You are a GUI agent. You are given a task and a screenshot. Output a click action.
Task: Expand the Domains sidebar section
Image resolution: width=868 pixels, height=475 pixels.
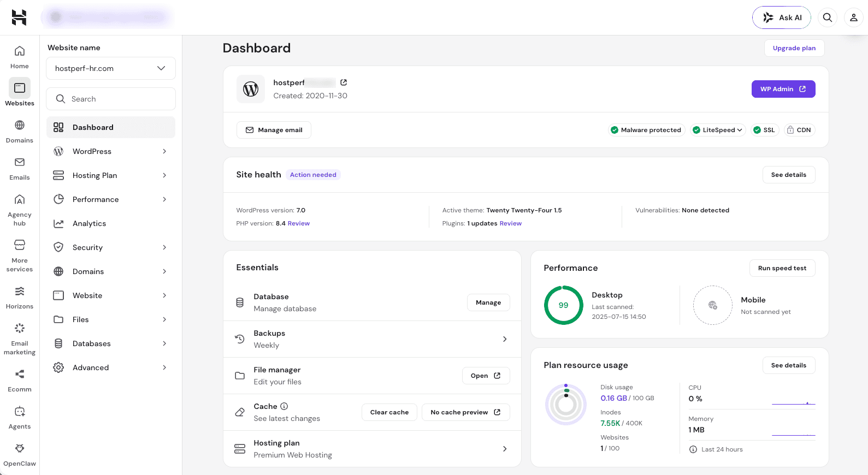pyautogui.click(x=111, y=271)
